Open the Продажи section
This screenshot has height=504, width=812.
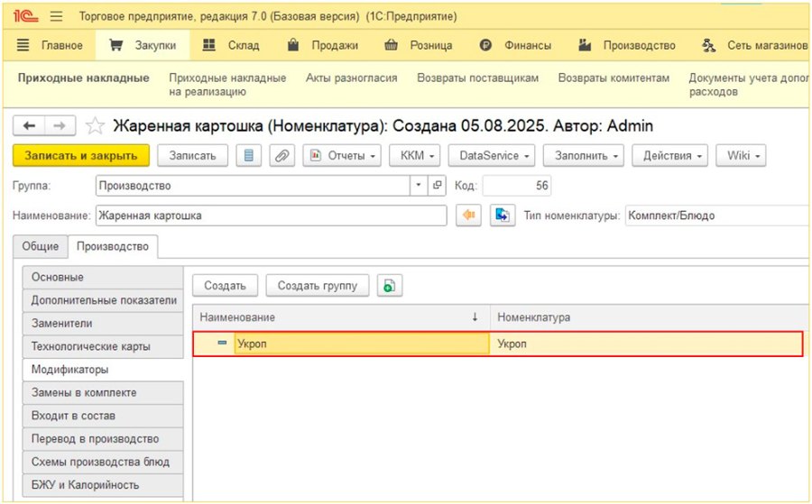[x=335, y=46]
